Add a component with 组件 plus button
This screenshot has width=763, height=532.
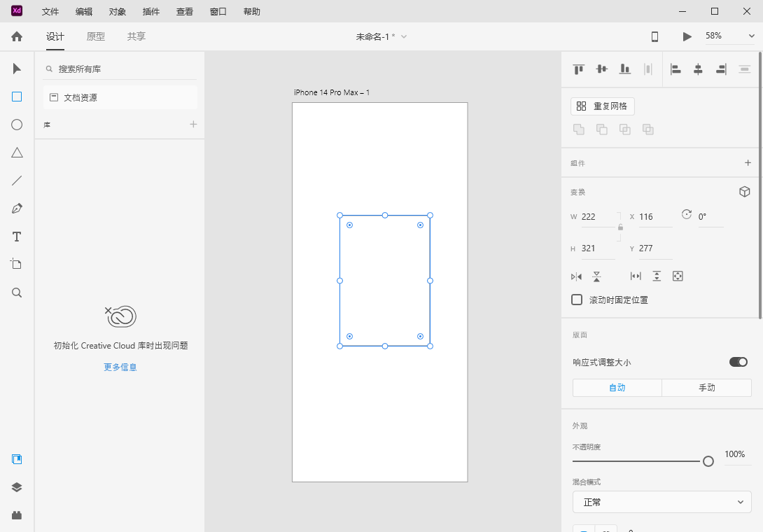748,162
